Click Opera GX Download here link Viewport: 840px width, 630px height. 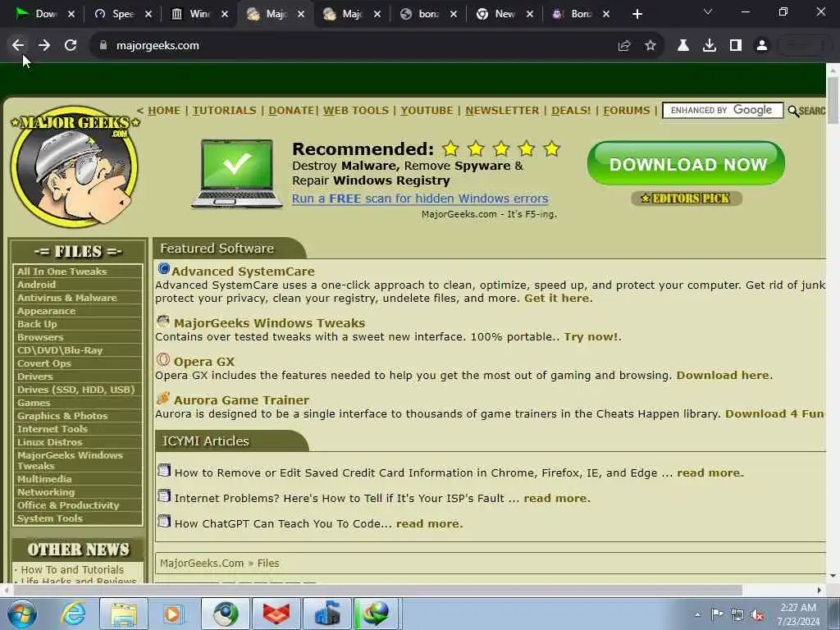point(723,376)
